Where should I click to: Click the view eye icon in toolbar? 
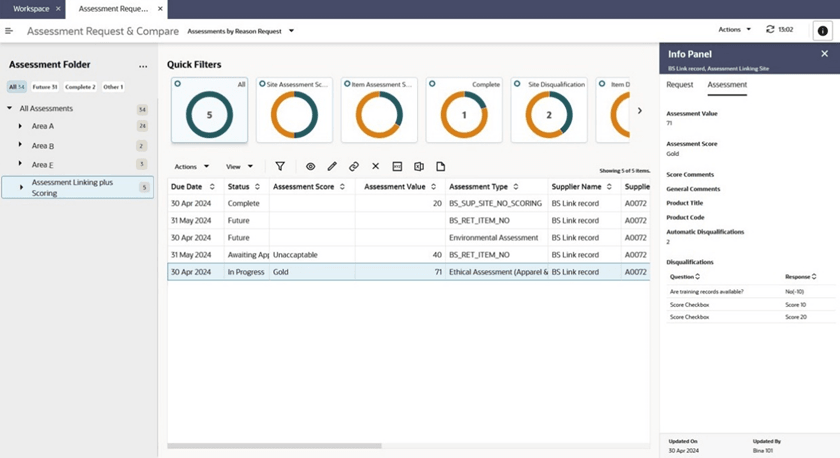310,167
